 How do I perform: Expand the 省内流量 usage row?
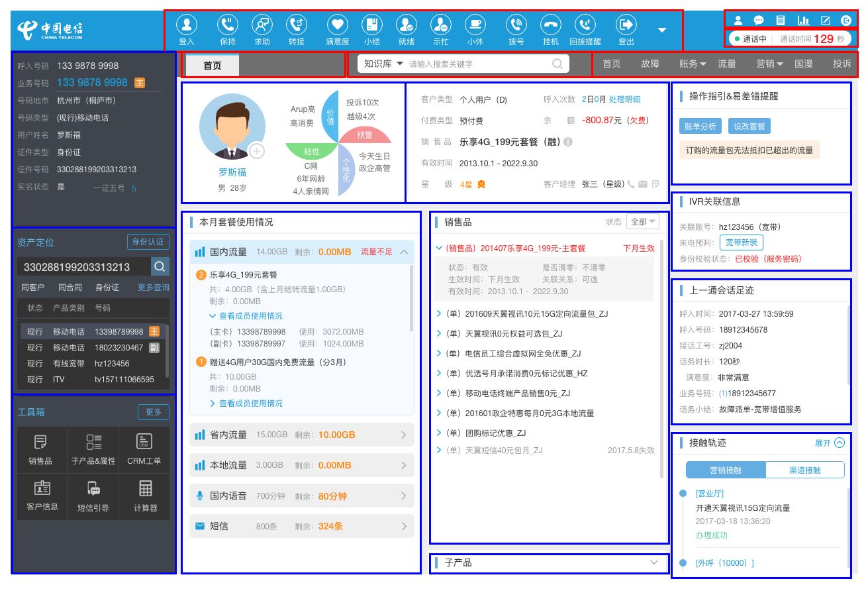click(x=404, y=435)
